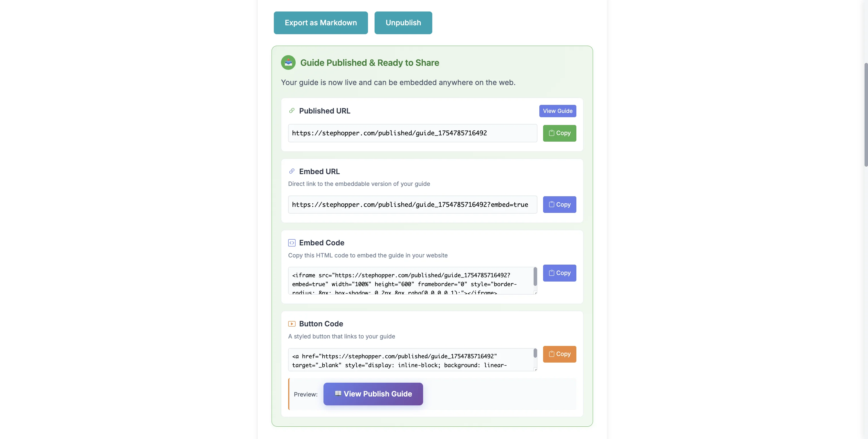868x439 pixels.
Task: Click the video icon next to Button Code
Action: point(292,323)
